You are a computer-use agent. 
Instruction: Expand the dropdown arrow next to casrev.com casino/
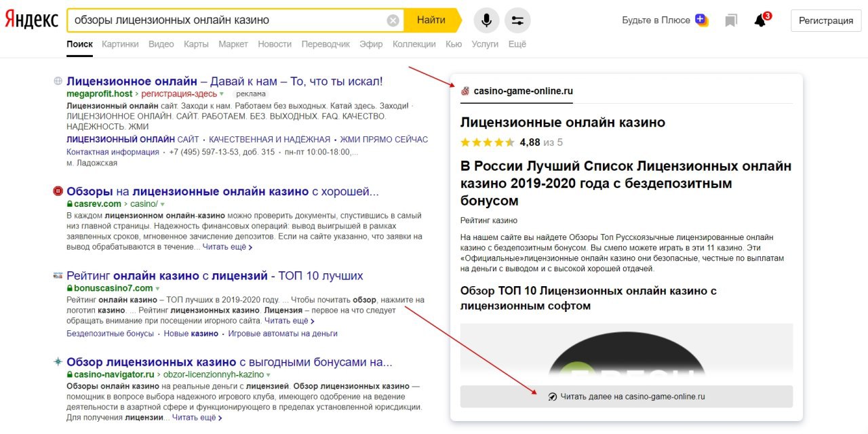[x=163, y=204]
